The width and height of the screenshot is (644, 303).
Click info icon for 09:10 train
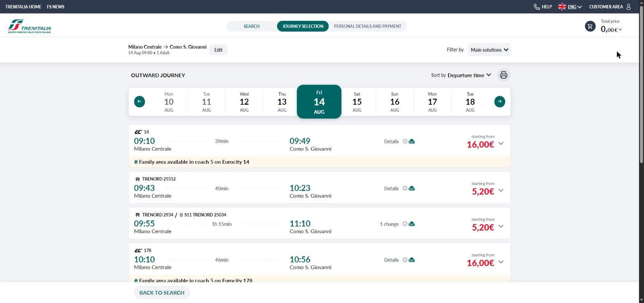405,141
